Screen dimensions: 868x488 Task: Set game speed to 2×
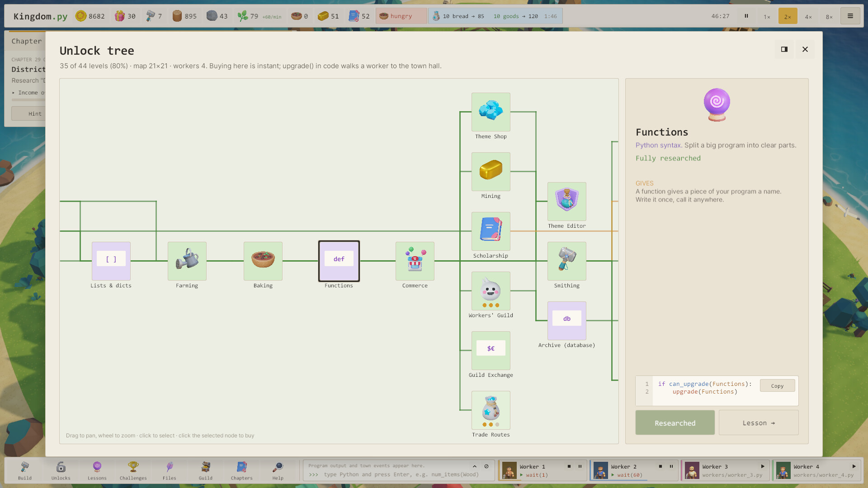pyautogui.click(x=788, y=16)
